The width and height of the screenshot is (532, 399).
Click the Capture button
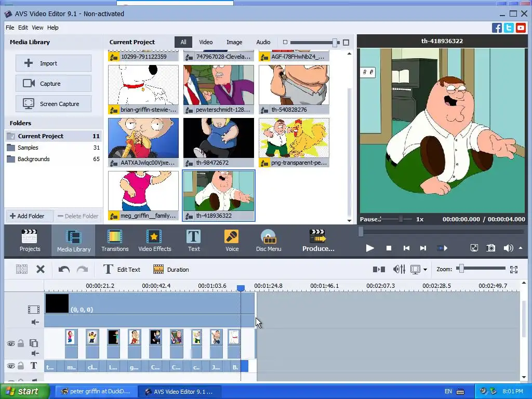54,84
